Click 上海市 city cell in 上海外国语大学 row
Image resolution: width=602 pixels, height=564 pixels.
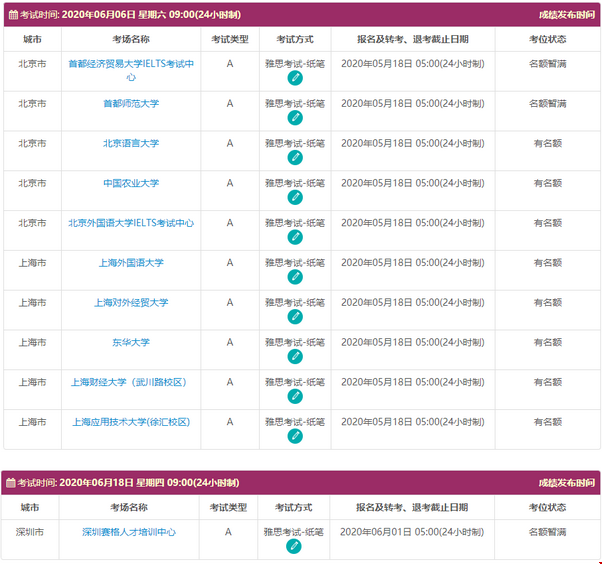pos(32,263)
